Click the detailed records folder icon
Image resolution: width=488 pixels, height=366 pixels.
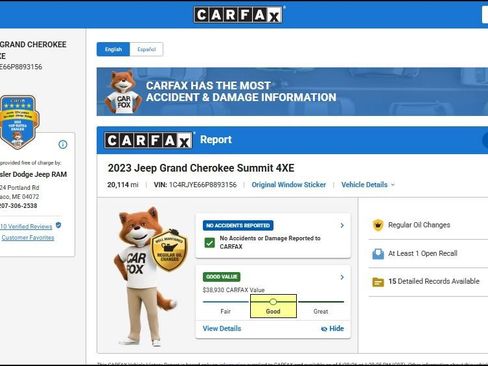[x=378, y=282]
